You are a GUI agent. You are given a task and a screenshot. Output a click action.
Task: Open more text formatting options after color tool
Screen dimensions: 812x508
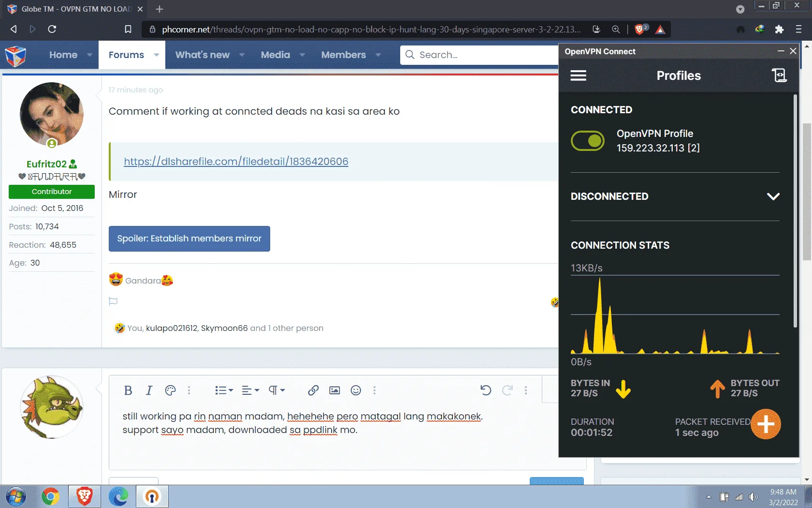189,390
